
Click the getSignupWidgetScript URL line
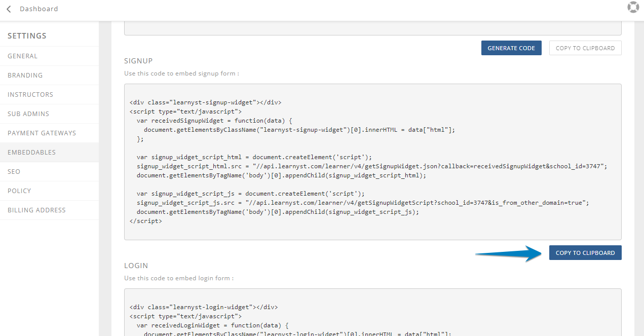(x=362, y=203)
